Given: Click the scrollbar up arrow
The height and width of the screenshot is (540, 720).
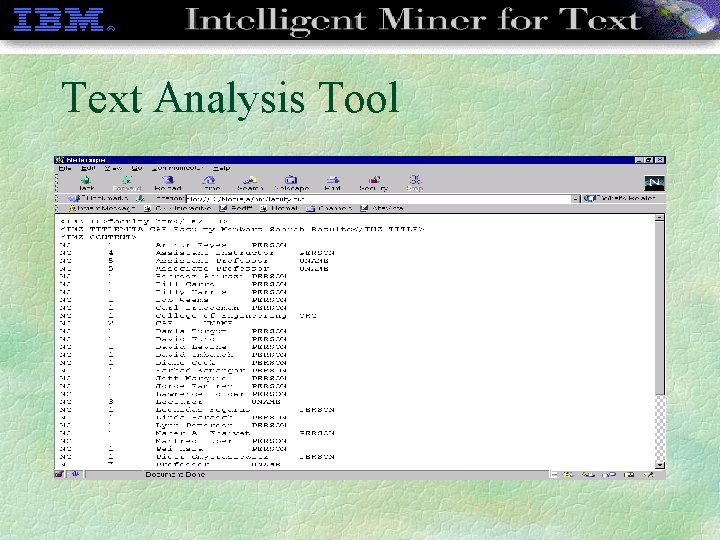Looking at the screenshot, I should [659, 218].
